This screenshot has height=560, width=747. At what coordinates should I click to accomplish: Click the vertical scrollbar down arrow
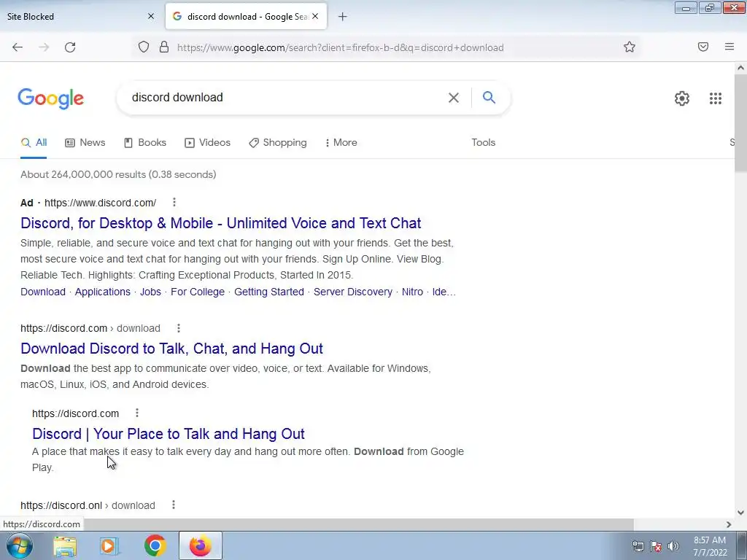740,513
